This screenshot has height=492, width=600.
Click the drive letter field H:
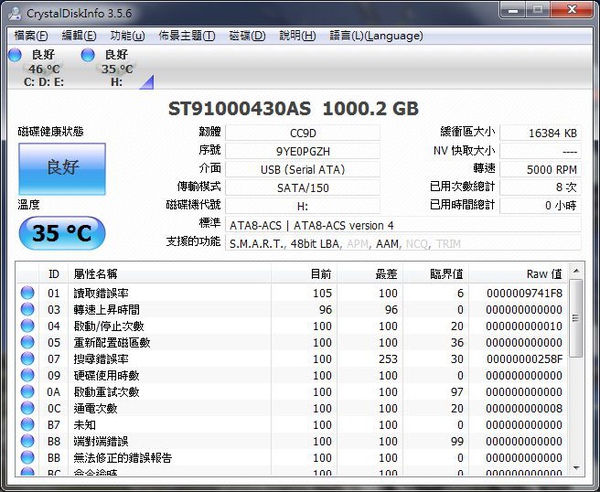coord(303,206)
